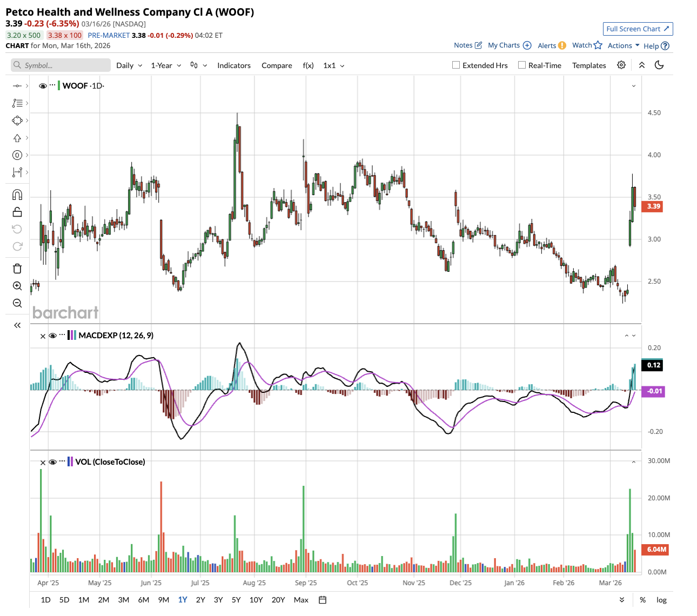Screen dimensions: 697x616
Task: Focus the Symbol search field
Action: (x=61, y=65)
